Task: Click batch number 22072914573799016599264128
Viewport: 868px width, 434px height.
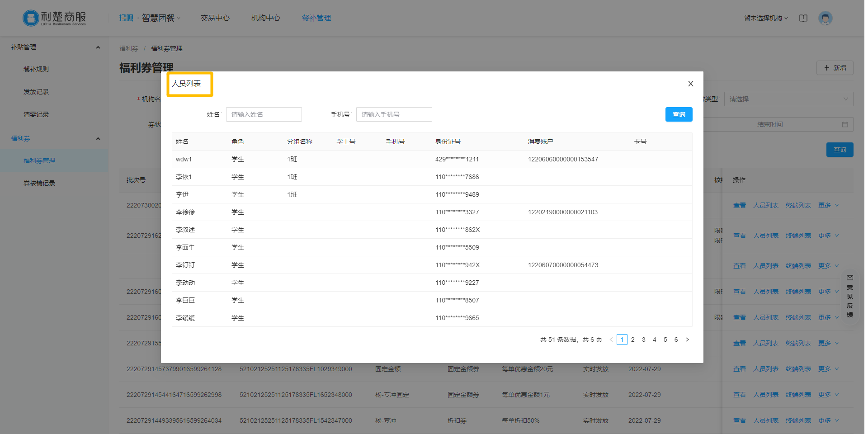Action: tap(174, 369)
